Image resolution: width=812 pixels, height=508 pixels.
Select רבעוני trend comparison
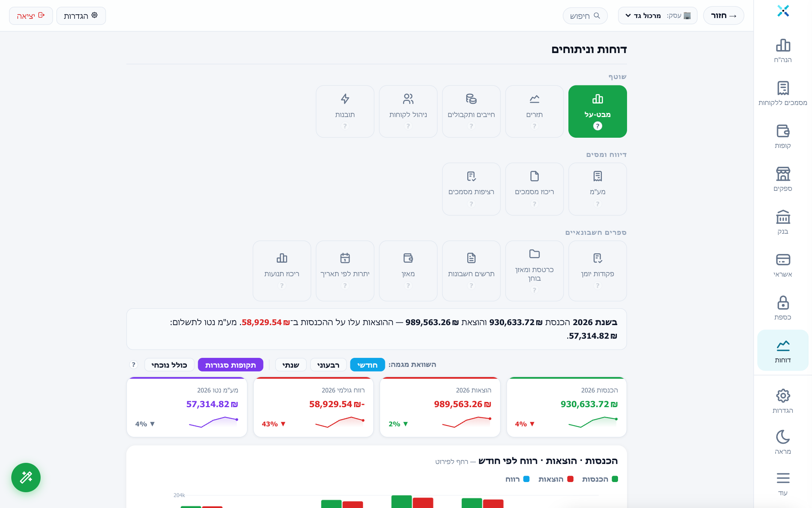point(328,365)
